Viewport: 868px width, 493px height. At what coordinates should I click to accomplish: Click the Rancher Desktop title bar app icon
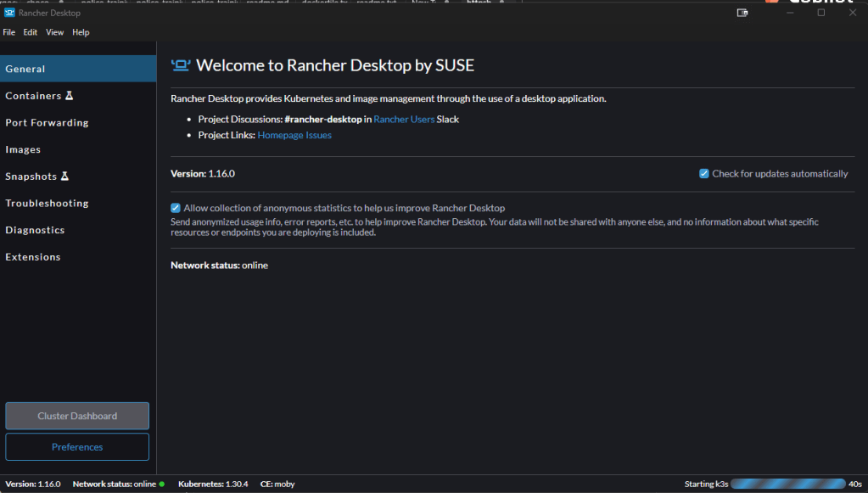click(9, 12)
